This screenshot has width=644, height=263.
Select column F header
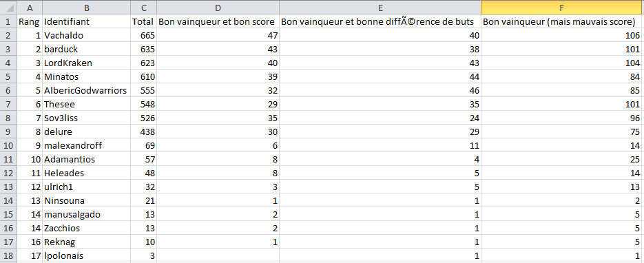pos(561,7)
